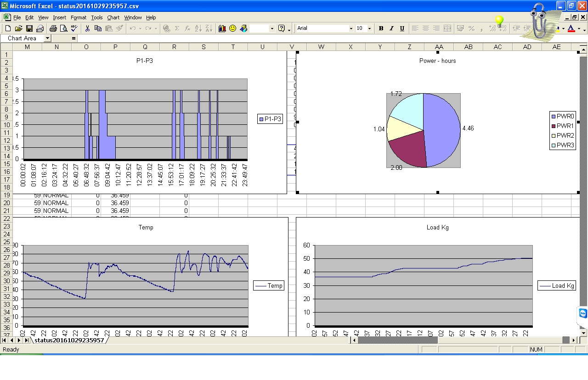Click the Save floppy disk icon
Viewport: 588px width, 380px height.
tap(29, 28)
